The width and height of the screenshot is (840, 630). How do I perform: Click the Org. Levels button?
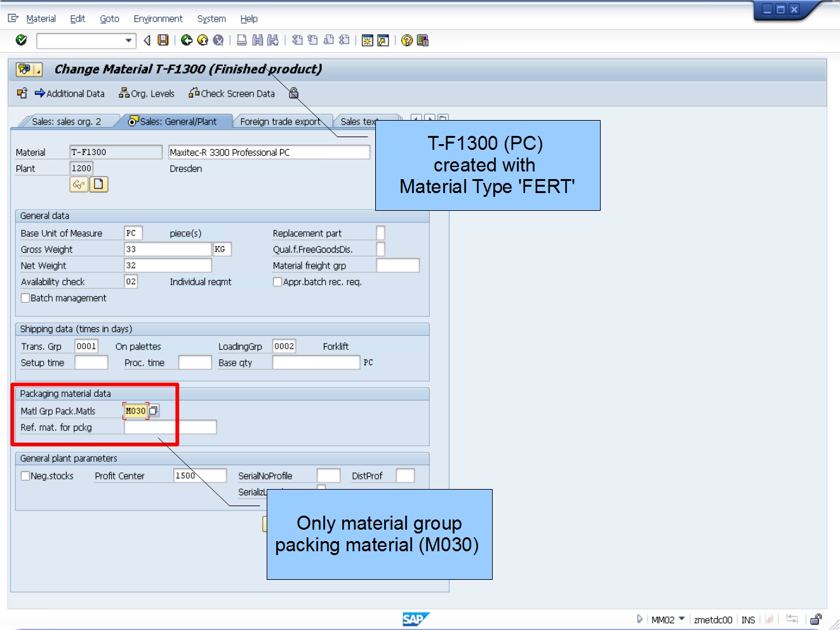tap(147, 93)
